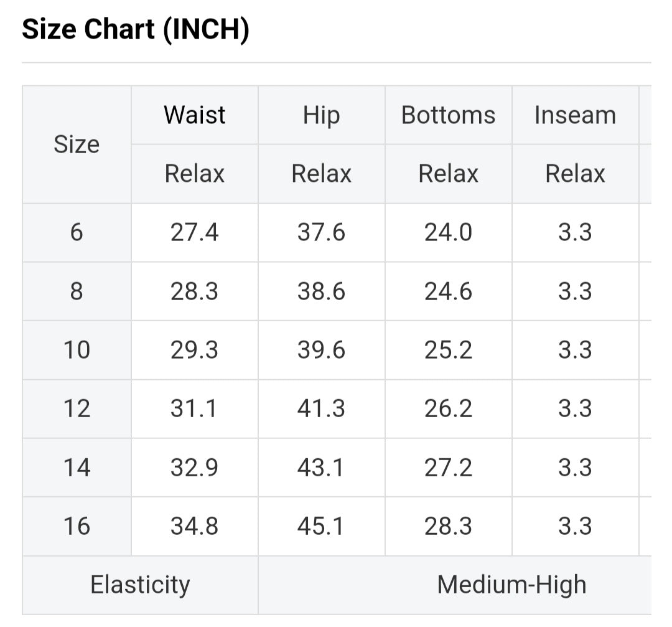This screenshot has width=672, height=627.
Task: Click bottoms value 27.2 for size 14
Action: point(448,468)
